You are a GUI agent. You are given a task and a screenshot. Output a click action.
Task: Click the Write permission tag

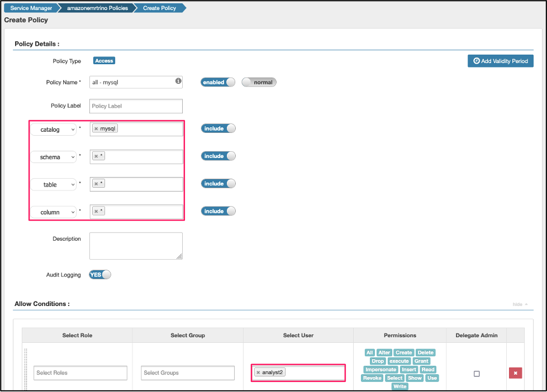[x=400, y=386]
